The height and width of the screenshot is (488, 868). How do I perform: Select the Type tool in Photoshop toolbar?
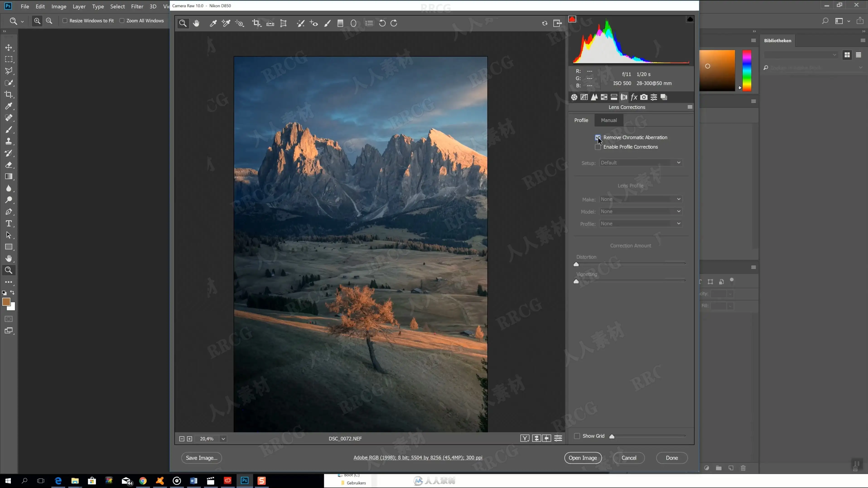[x=9, y=224]
